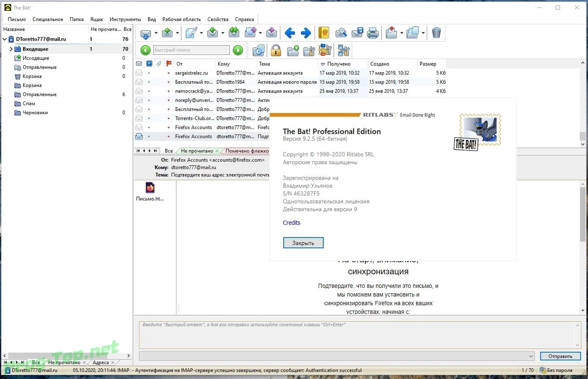Open dropdown arrow beside new message quill icon
Screen dimensions: 588x379
pos(201,34)
